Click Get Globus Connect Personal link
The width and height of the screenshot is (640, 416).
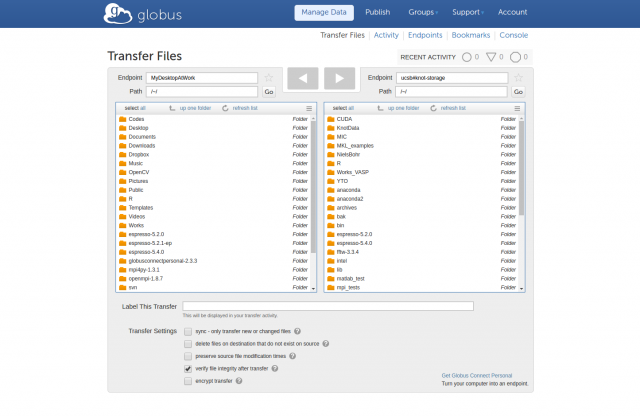coord(477,376)
